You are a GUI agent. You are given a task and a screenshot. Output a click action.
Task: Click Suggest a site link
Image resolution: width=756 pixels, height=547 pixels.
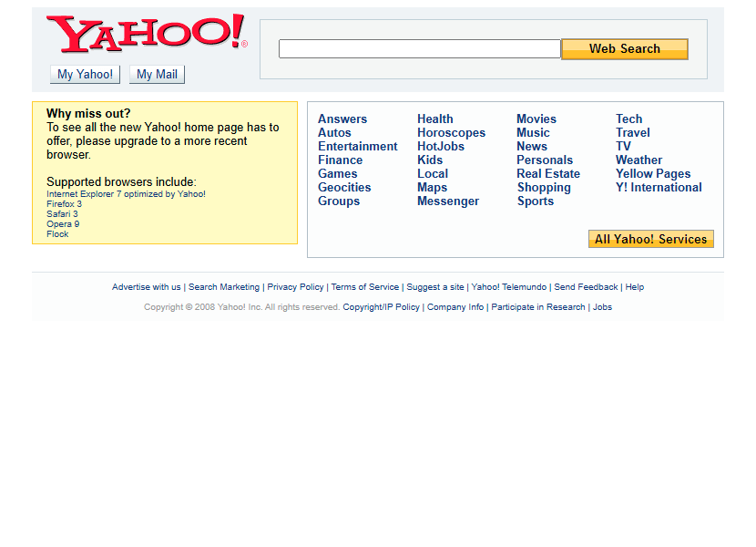tap(435, 287)
